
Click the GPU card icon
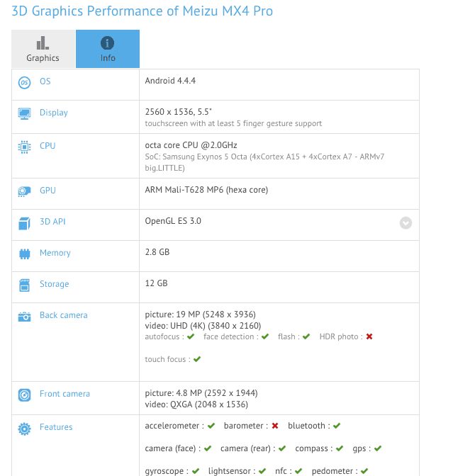click(25, 191)
